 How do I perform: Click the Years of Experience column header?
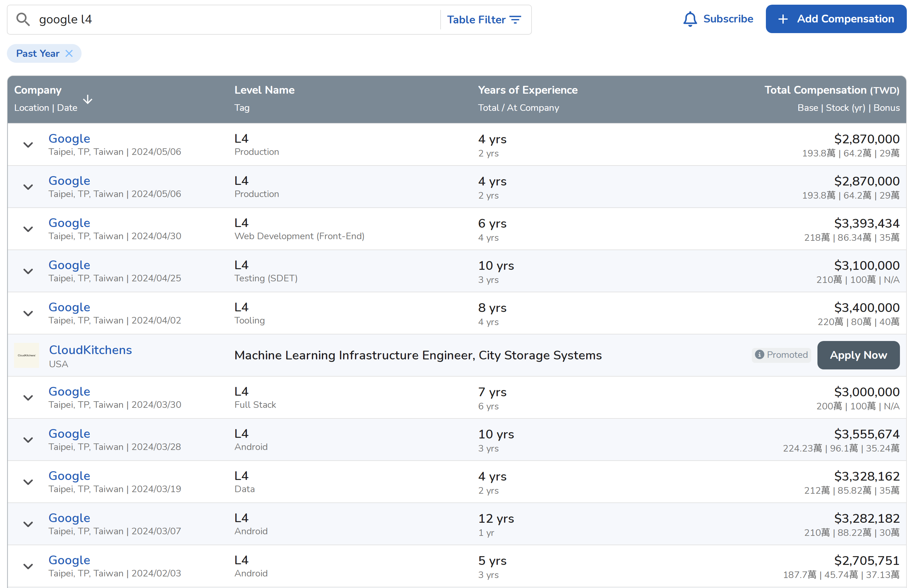tap(528, 90)
